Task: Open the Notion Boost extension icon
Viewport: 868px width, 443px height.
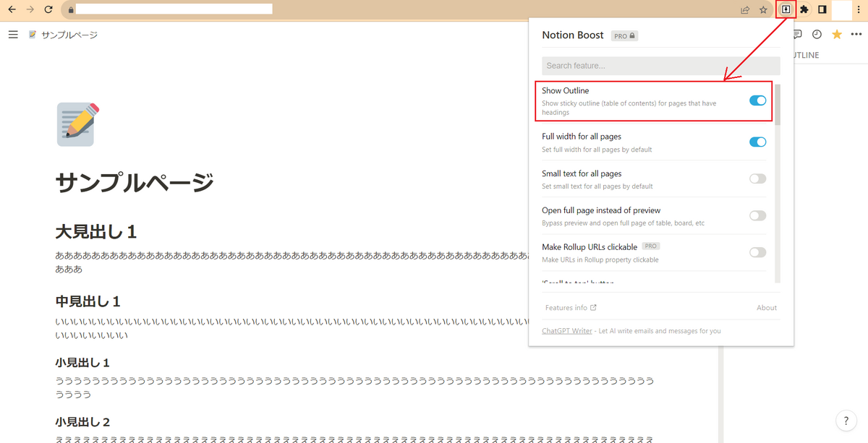Action: coord(786,9)
